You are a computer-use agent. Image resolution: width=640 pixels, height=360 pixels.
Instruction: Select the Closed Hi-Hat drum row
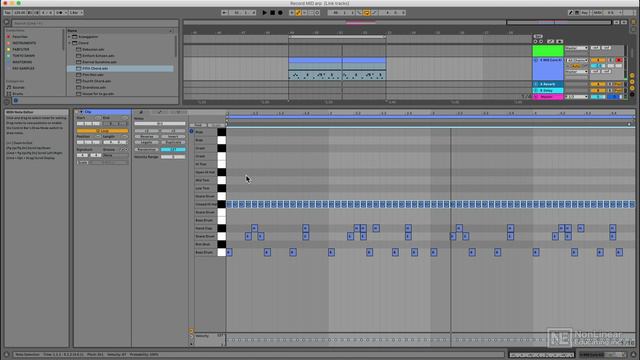pos(206,204)
